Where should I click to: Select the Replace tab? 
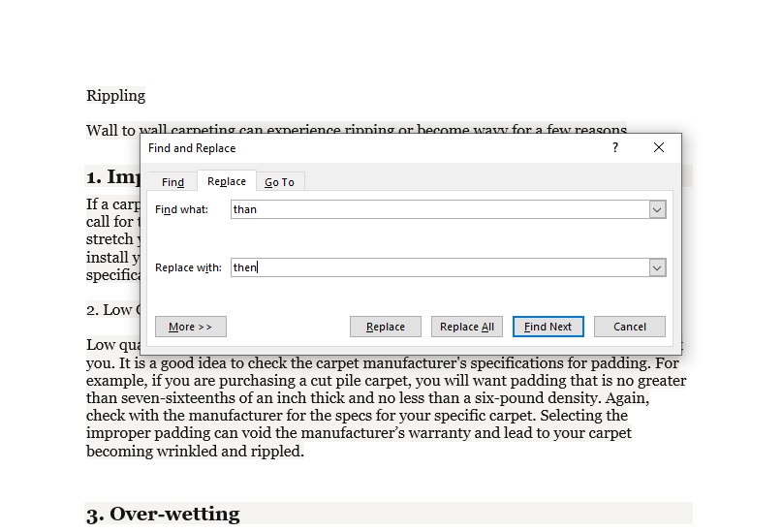point(227,181)
